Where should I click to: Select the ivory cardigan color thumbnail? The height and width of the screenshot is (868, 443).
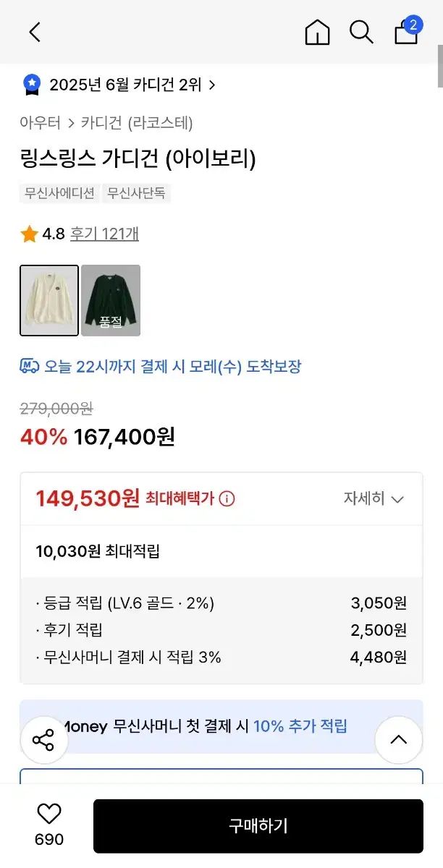coord(49,300)
